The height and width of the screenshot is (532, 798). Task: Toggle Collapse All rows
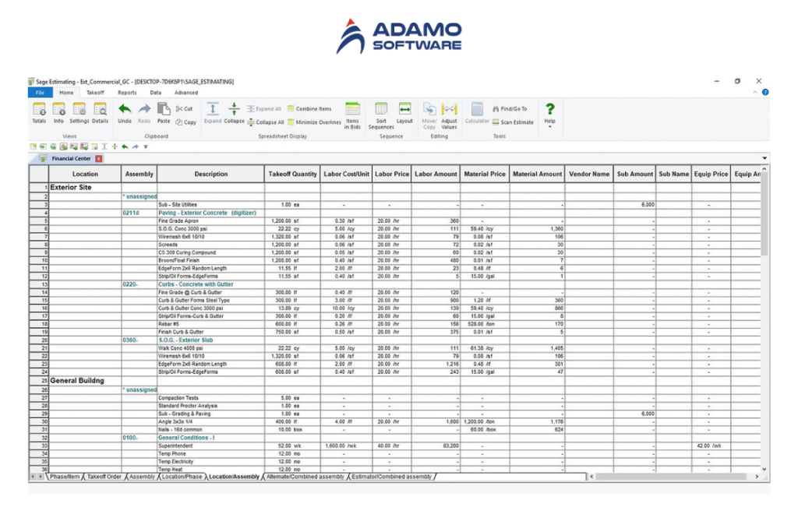265,122
